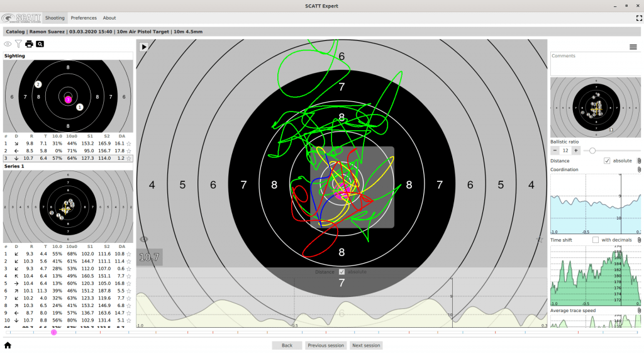The width and height of the screenshot is (644, 353).
Task: Click the print icon above Sighting
Action: click(29, 44)
